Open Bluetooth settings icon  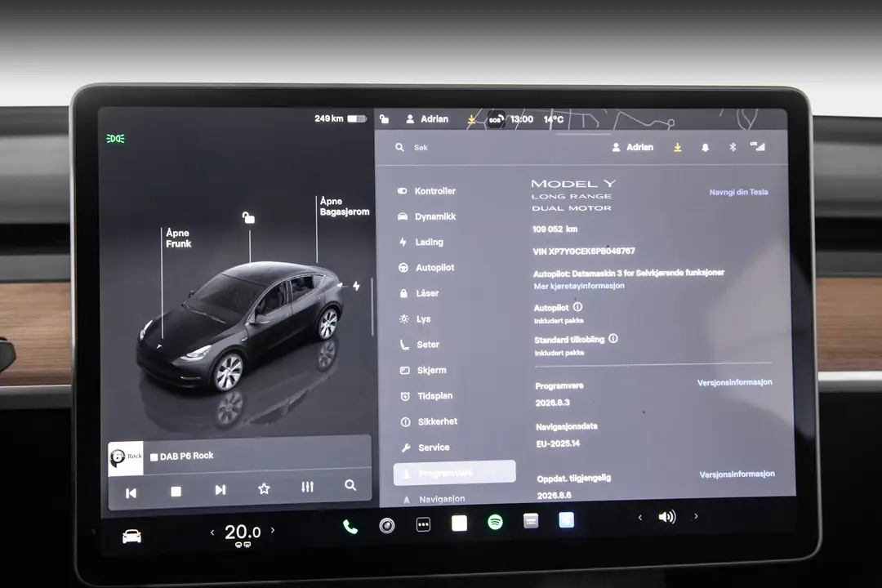click(733, 147)
